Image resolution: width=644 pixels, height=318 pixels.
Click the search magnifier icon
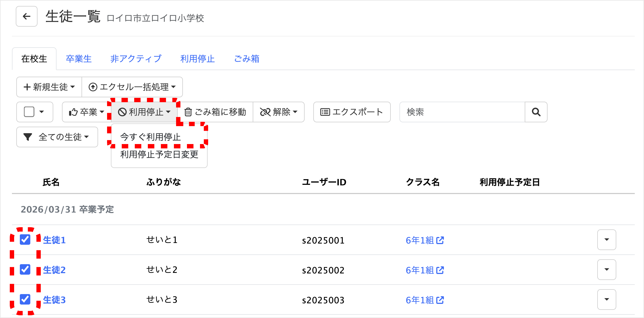(x=536, y=112)
